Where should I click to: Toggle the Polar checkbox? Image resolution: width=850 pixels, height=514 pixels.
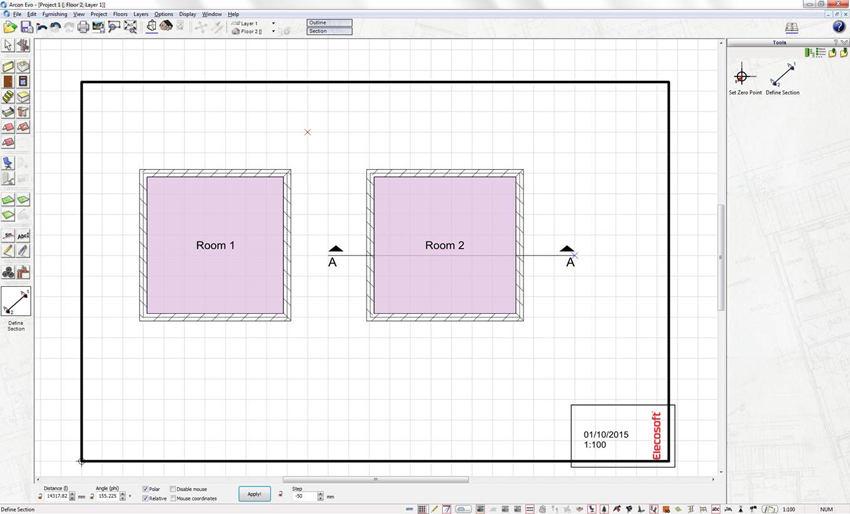(x=145, y=489)
